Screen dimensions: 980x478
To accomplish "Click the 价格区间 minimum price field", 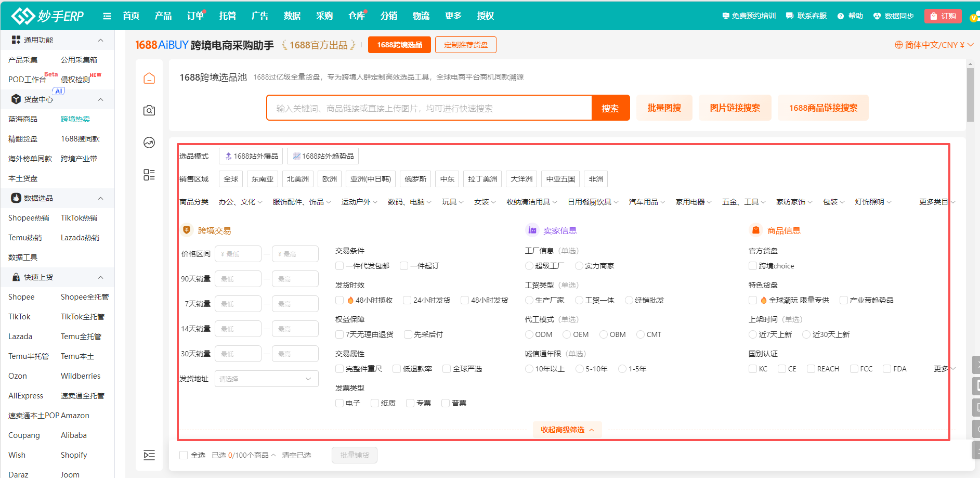I will click(x=238, y=254).
